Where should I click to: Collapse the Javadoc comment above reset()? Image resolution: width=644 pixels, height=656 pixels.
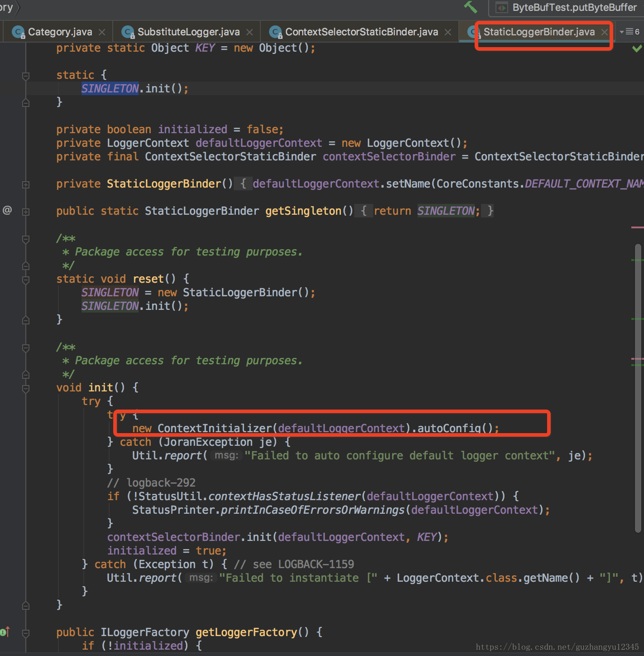(x=26, y=239)
